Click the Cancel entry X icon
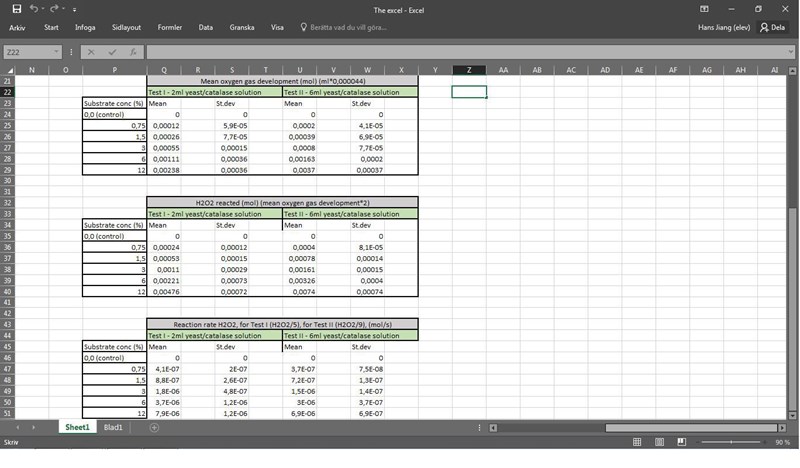The image size is (800, 468). [91, 52]
